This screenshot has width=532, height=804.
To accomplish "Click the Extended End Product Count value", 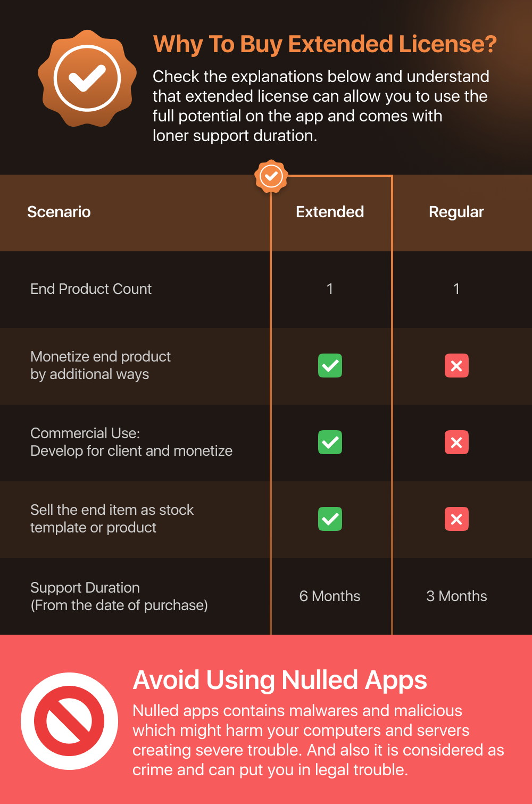I will coord(330,289).
